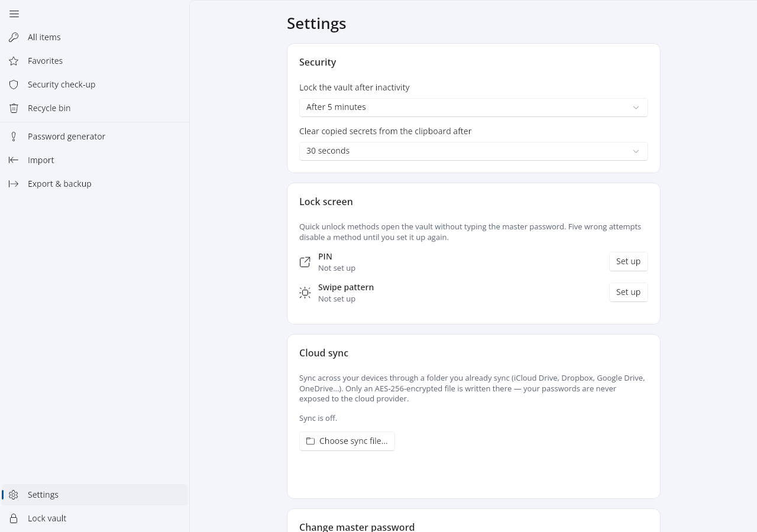
Task: Open Export & backup page
Action: pyautogui.click(x=95, y=184)
